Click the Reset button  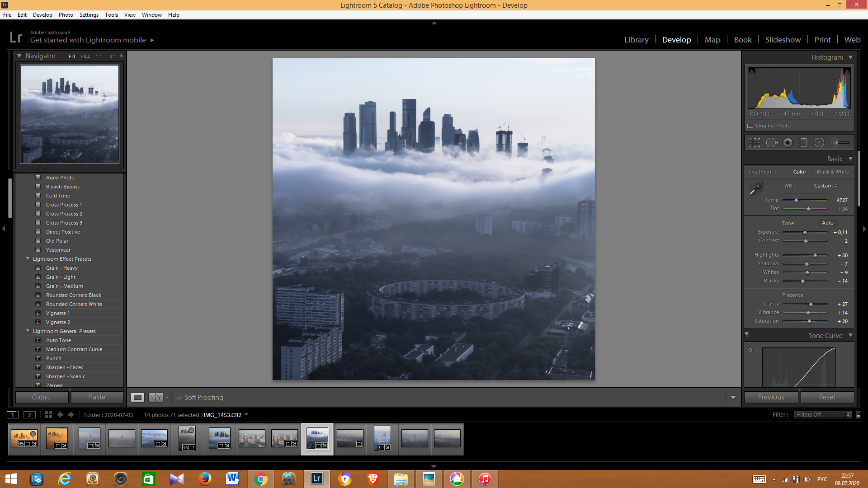point(827,397)
